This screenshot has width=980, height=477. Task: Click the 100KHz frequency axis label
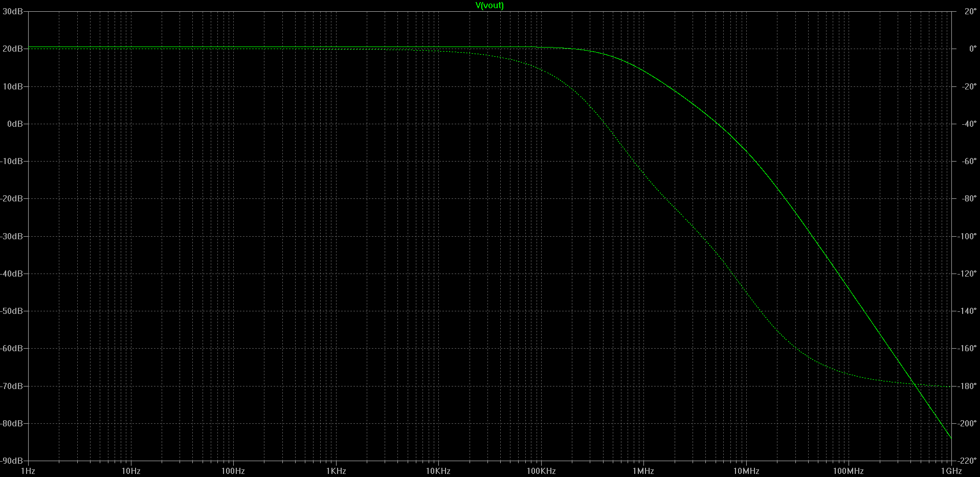pyautogui.click(x=541, y=471)
